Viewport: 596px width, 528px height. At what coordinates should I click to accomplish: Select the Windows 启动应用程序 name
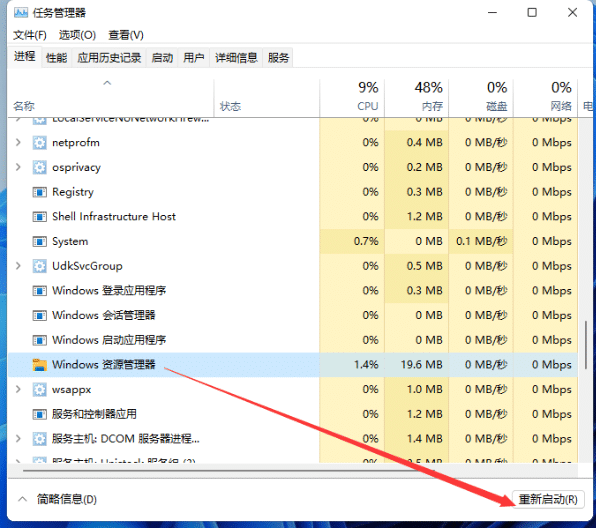tap(109, 340)
